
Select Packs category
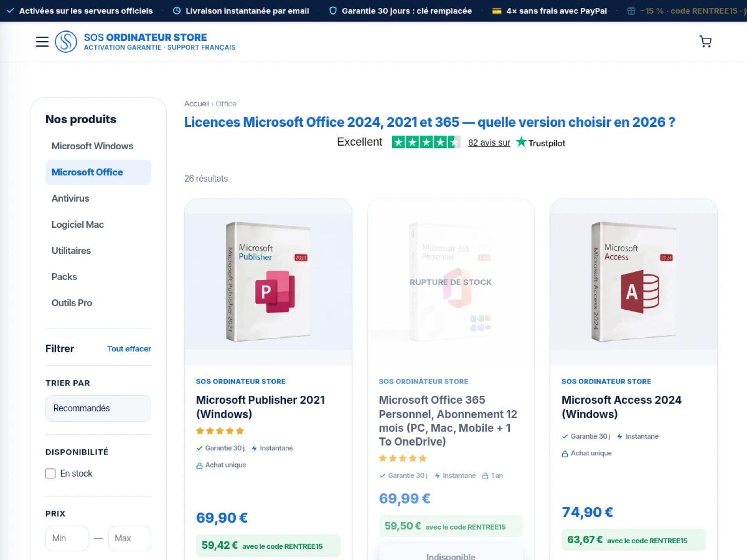click(x=98, y=277)
